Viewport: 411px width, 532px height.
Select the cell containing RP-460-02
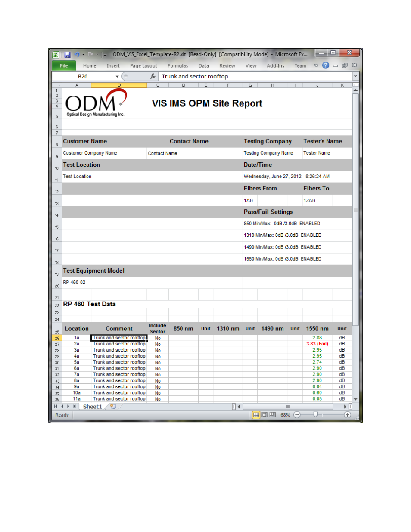153,283
